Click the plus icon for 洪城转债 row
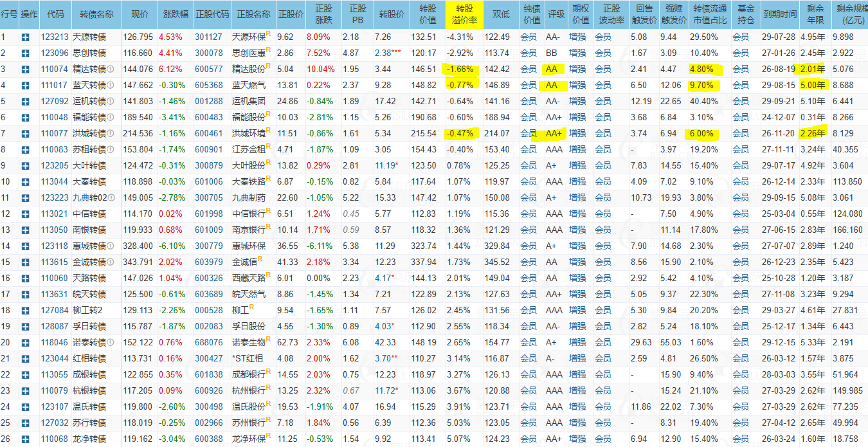Image resolution: width=868 pixels, height=447 pixels. click(x=25, y=134)
